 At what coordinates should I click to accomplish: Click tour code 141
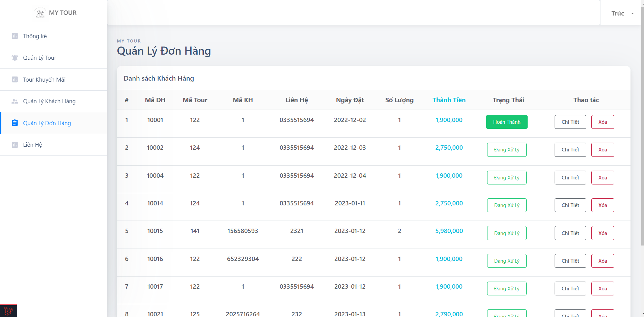pos(195,231)
